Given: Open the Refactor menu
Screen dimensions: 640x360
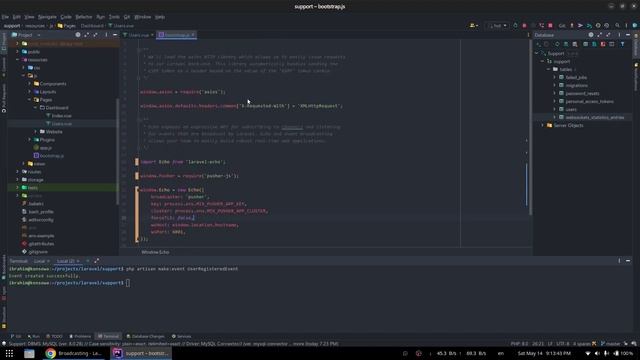Looking at the screenshot, I should [84, 17].
